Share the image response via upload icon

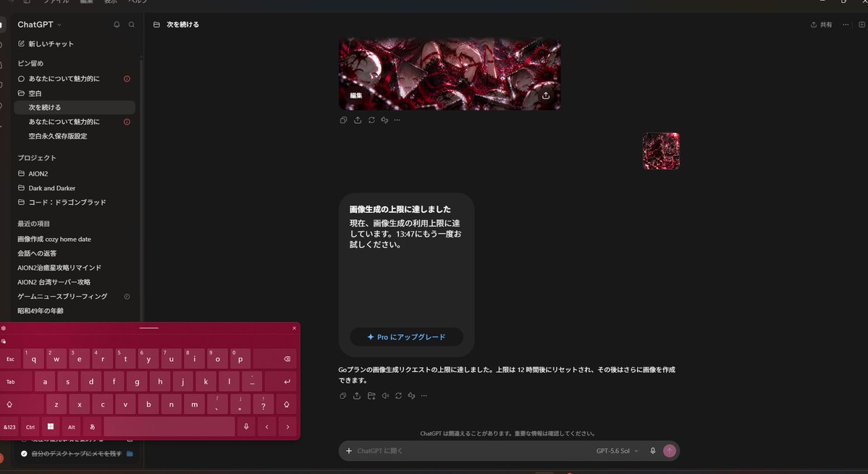click(x=358, y=120)
